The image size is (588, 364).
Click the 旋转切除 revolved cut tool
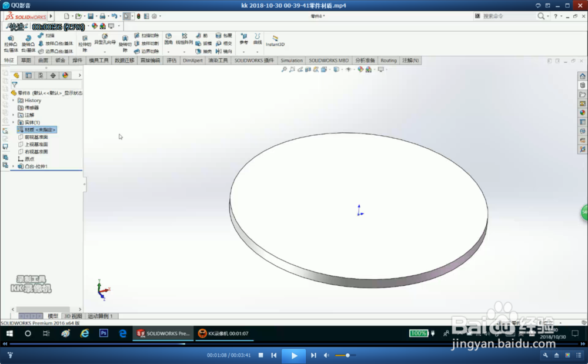[x=125, y=44]
